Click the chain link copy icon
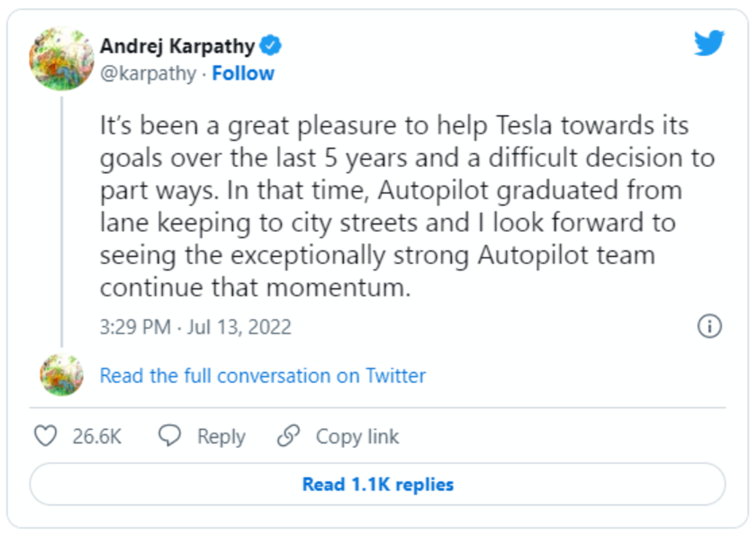This screenshot has height=534, width=756. point(288,436)
